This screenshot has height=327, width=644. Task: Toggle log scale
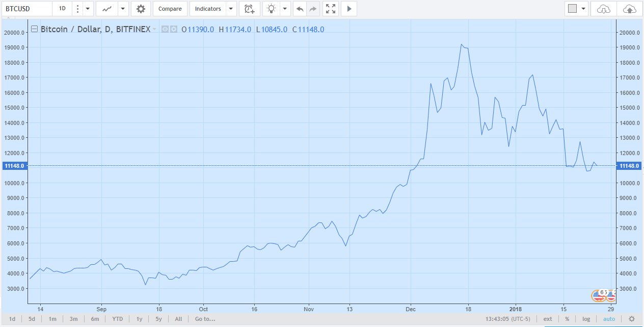586,319
